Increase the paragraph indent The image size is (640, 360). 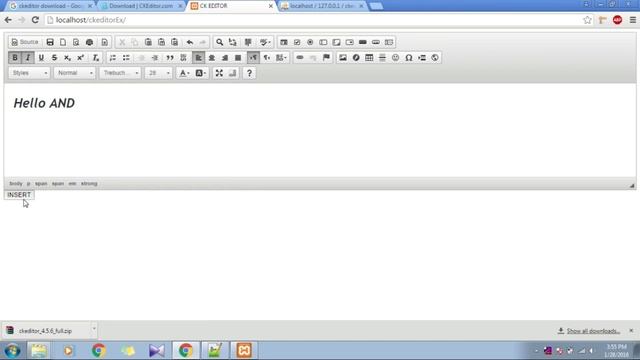point(155,58)
